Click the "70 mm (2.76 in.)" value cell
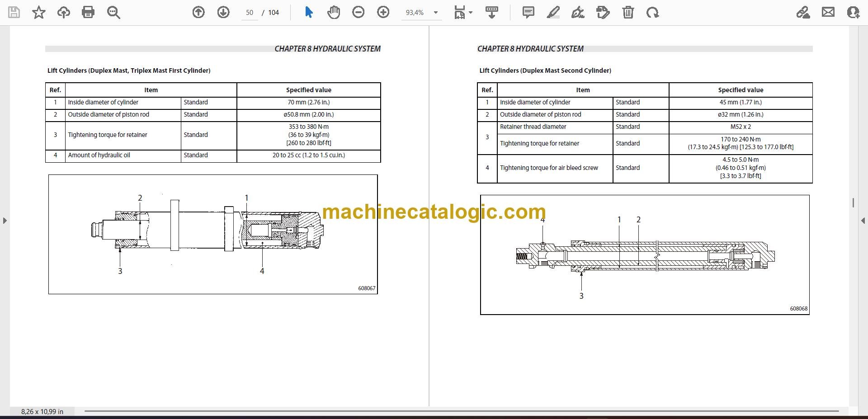 pos(309,102)
